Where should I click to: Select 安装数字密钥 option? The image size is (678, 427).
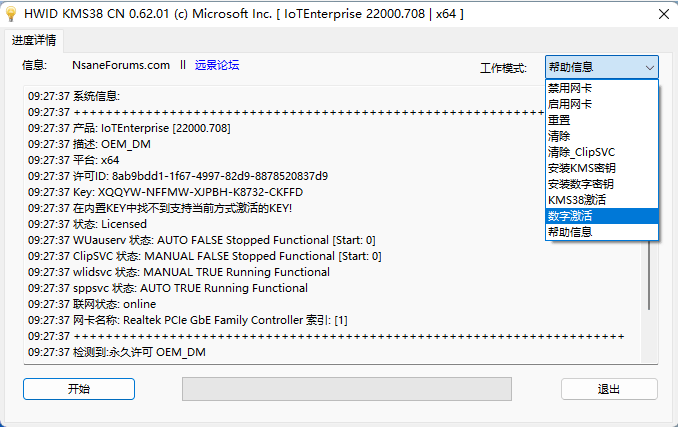pyautogui.click(x=601, y=184)
